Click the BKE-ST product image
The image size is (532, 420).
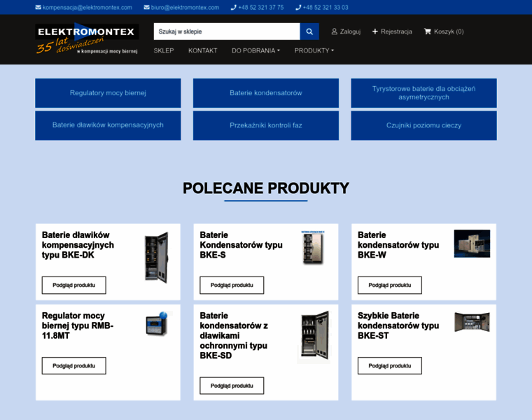coord(472,321)
